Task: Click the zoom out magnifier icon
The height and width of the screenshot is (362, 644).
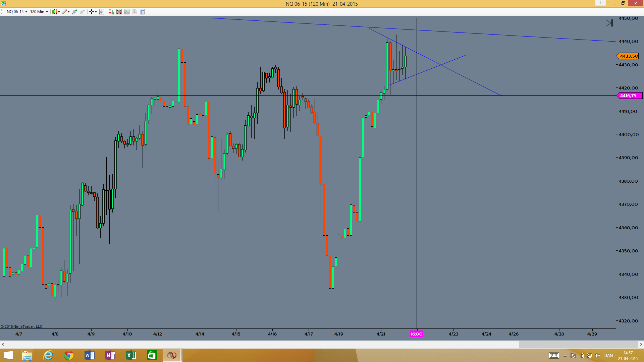Action: [82, 12]
